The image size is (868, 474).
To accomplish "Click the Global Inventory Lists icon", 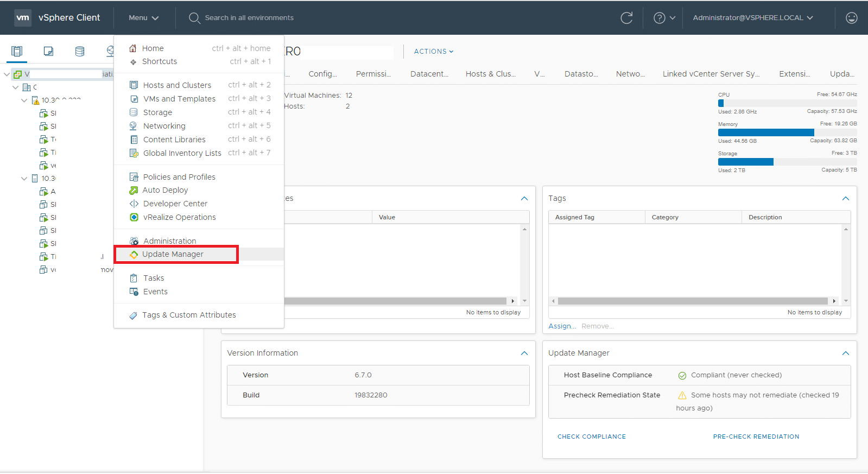I will click(x=134, y=153).
